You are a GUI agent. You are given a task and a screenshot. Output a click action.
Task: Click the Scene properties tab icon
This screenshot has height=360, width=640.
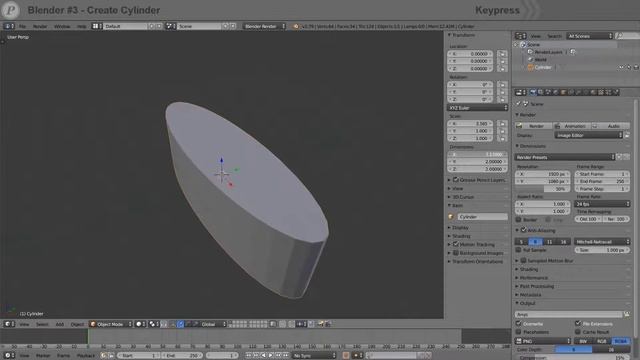pos(548,93)
